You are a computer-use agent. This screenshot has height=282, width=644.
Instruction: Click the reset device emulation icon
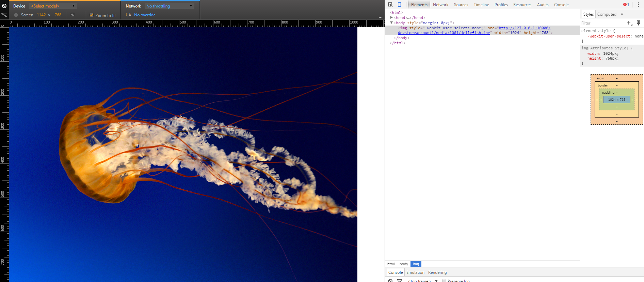coord(4,6)
